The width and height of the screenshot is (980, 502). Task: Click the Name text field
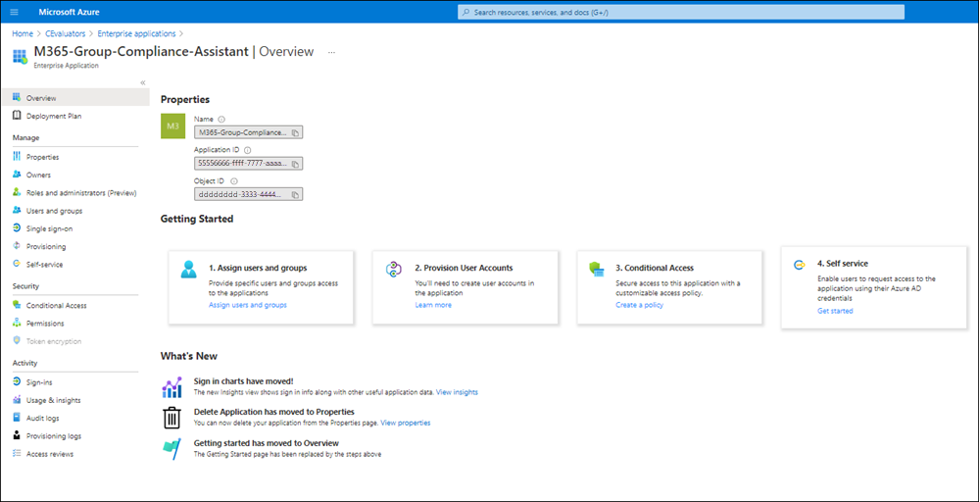[x=248, y=132]
